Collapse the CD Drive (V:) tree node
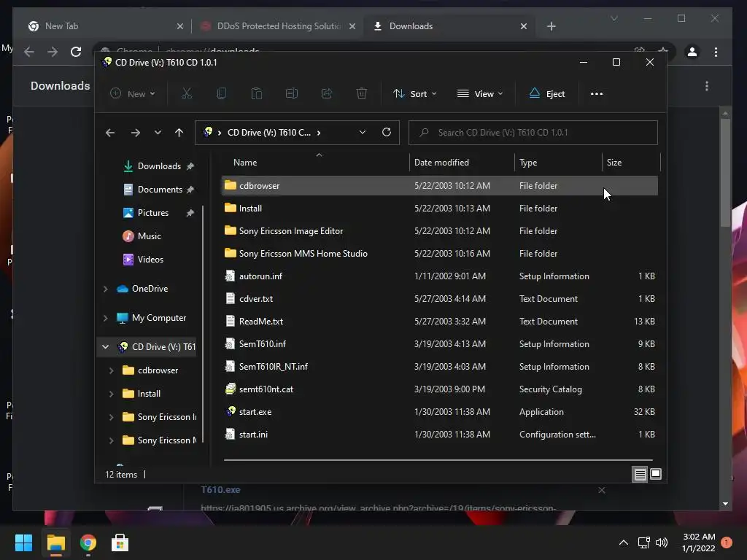 click(105, 346)
